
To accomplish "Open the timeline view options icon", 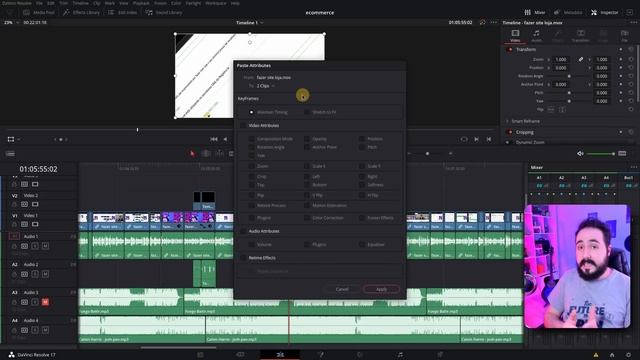I will point(10,154).
